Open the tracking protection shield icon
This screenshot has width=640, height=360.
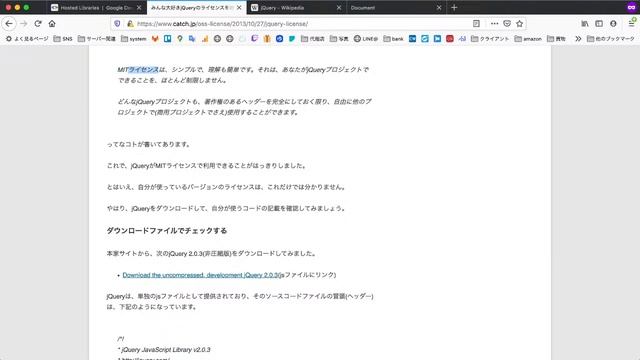click(117, 24)
